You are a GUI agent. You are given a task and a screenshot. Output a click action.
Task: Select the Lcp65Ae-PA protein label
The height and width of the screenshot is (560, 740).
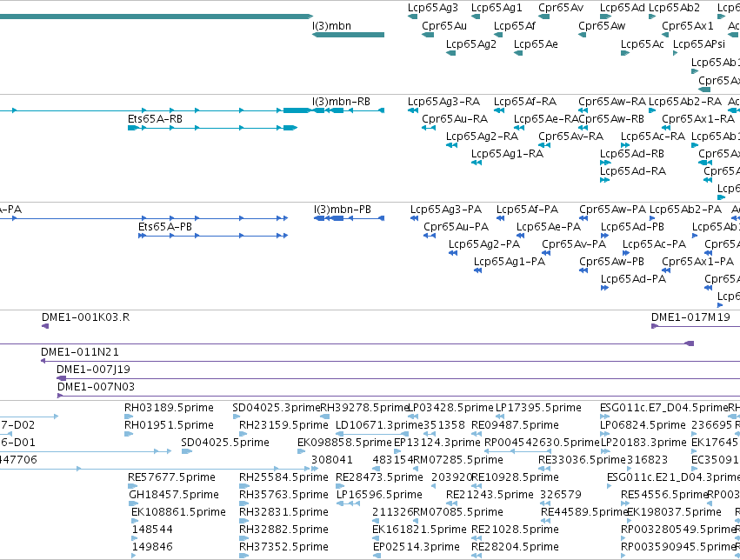(x=549, y=227)
